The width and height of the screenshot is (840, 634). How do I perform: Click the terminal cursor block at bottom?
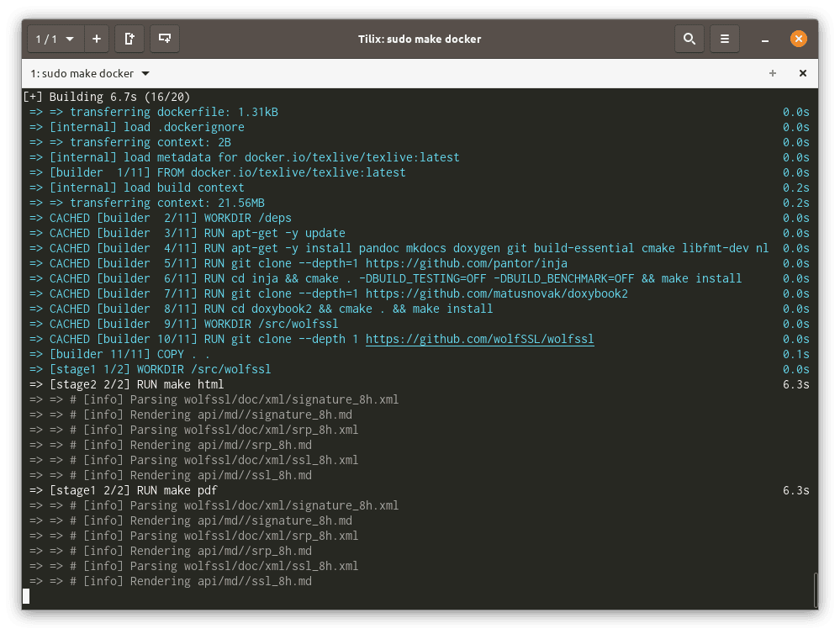click(26, 596)
